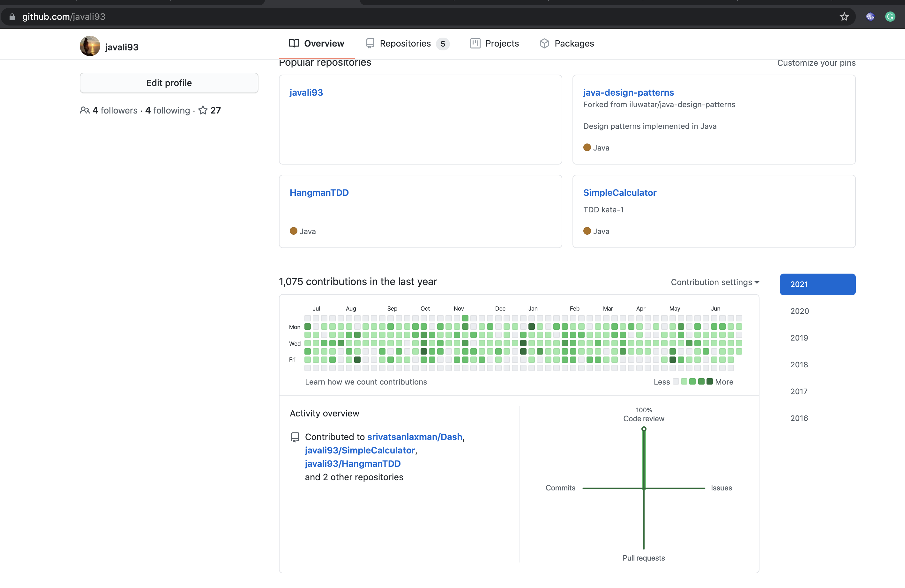
Task: Click the lock icon in address bar
Action: coord(12,17)
